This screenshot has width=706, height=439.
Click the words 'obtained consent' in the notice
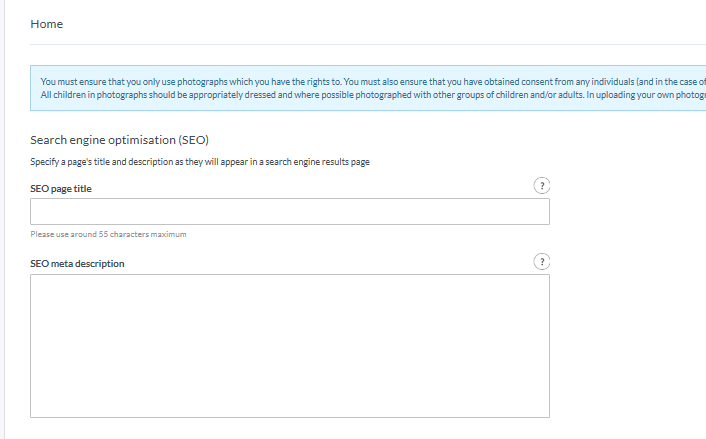514,81
